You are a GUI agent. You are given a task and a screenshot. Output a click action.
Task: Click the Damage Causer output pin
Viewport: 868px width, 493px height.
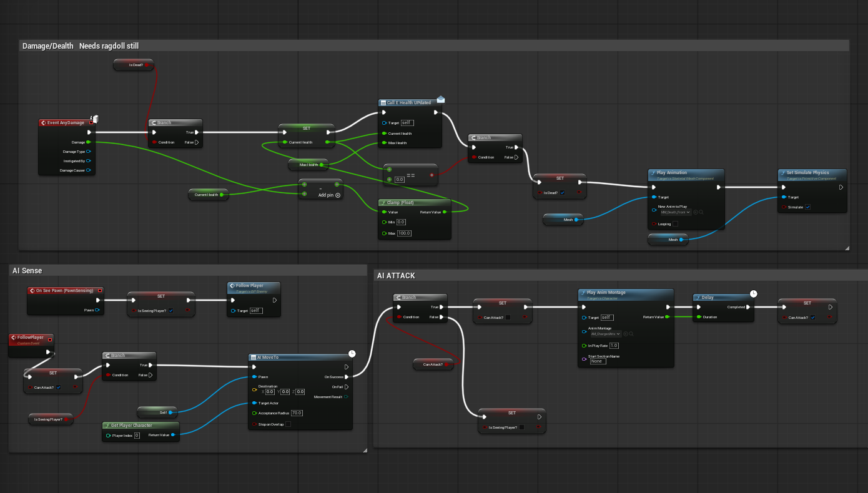click(x=89, y=170)
